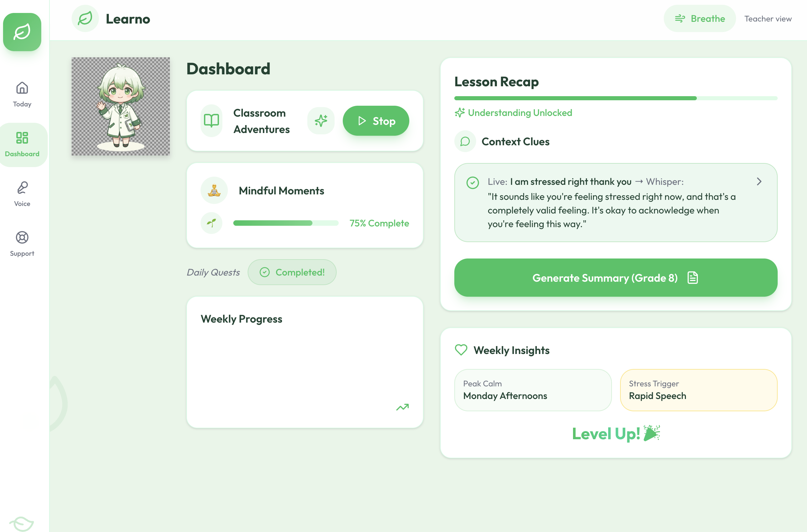Click the Mindful Moments progress bar
Image resolution: width=807 pixels, height=532 pixels.
click(x=285, y=223)
